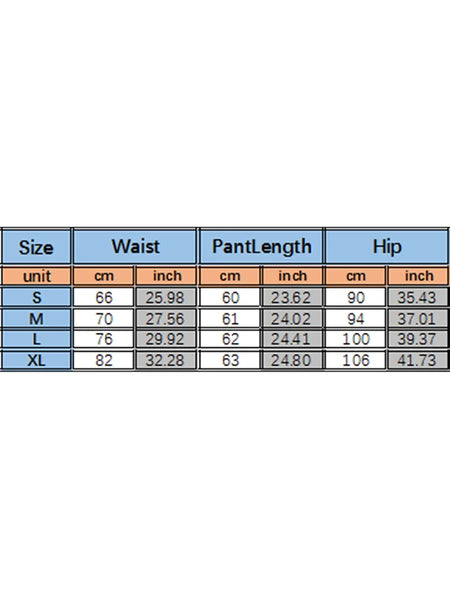Select the size S row label
The image size is (450, 600).
[x=36, y=297]
